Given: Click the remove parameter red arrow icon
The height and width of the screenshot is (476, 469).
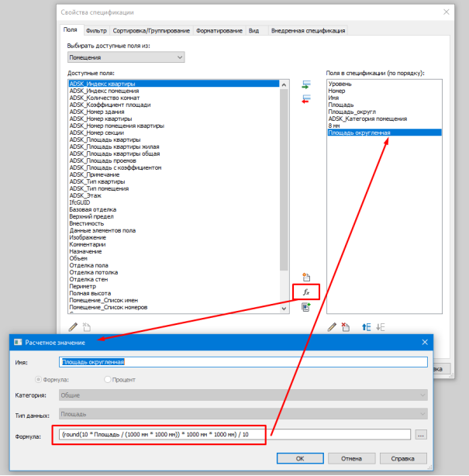Looking at the screenshot, I should (306, 99).
